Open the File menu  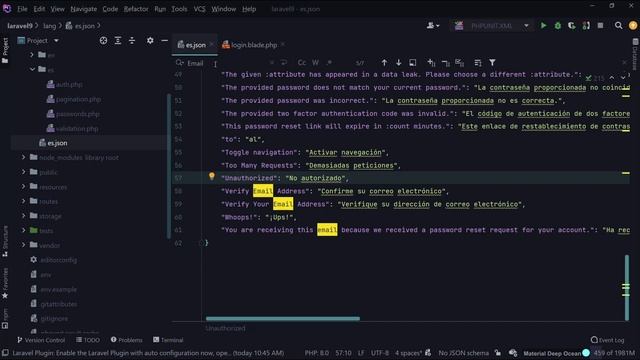22,9
